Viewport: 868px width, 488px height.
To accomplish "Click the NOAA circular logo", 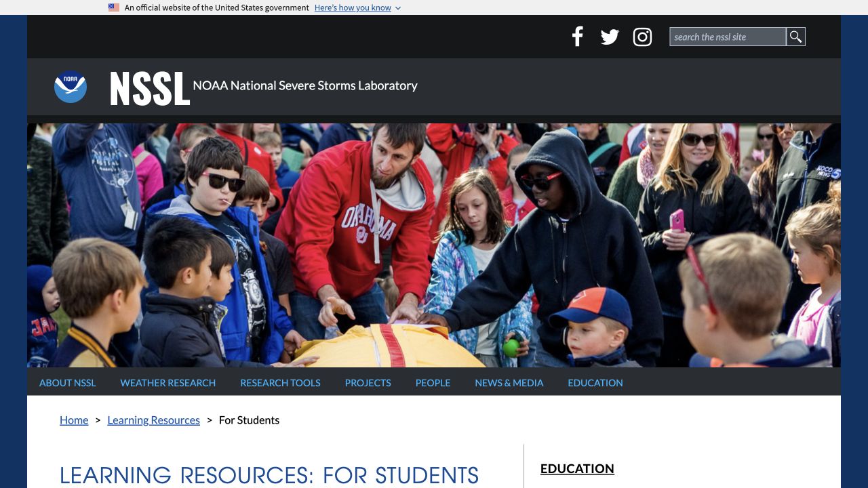I will [x=71, y=87].
